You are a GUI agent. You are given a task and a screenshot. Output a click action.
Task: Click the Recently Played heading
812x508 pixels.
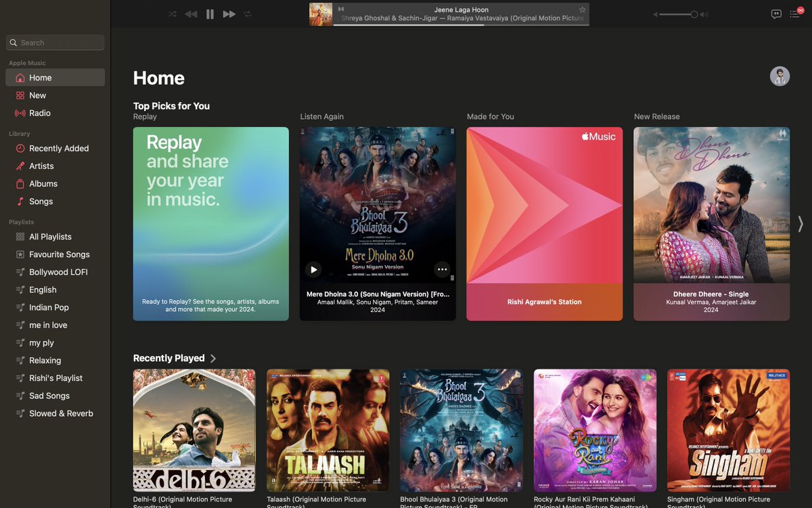click(168, 359)
